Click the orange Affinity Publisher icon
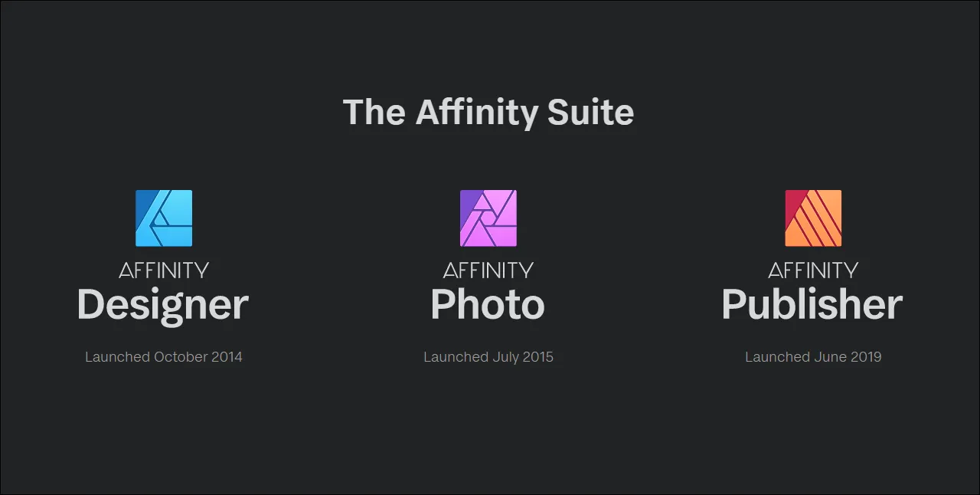Viewport: 980px width, 495px height. click(x=813, y=218)
